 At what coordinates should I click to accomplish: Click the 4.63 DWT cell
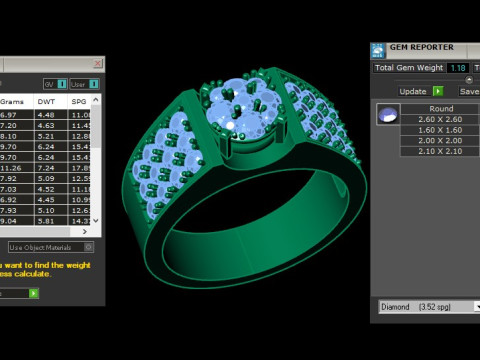pos(51,126)
